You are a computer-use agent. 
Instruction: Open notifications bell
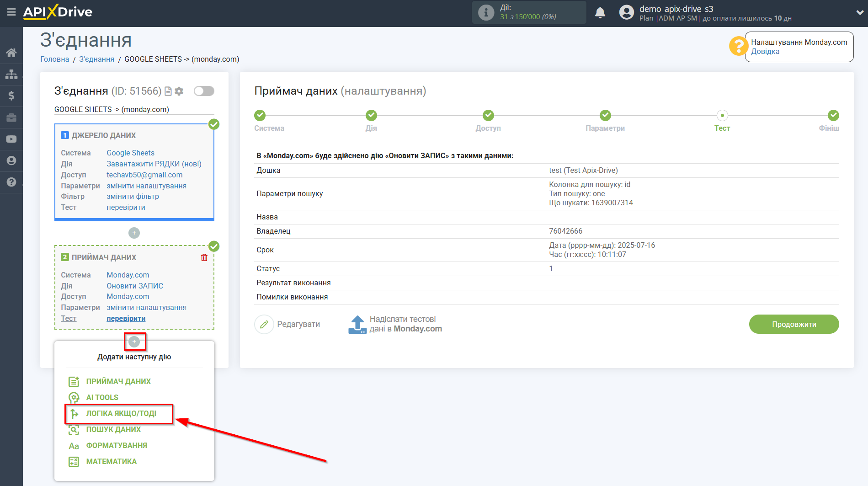[600, 12]
